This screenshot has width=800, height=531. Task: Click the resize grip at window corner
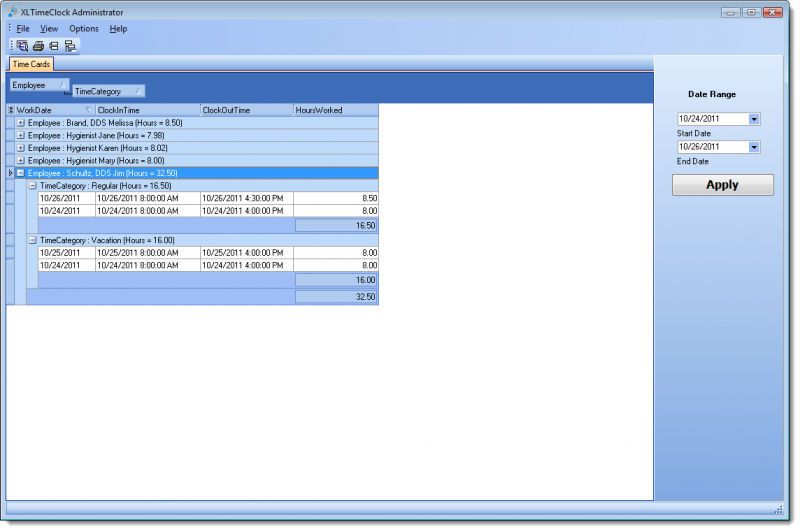tap(777, 509)
